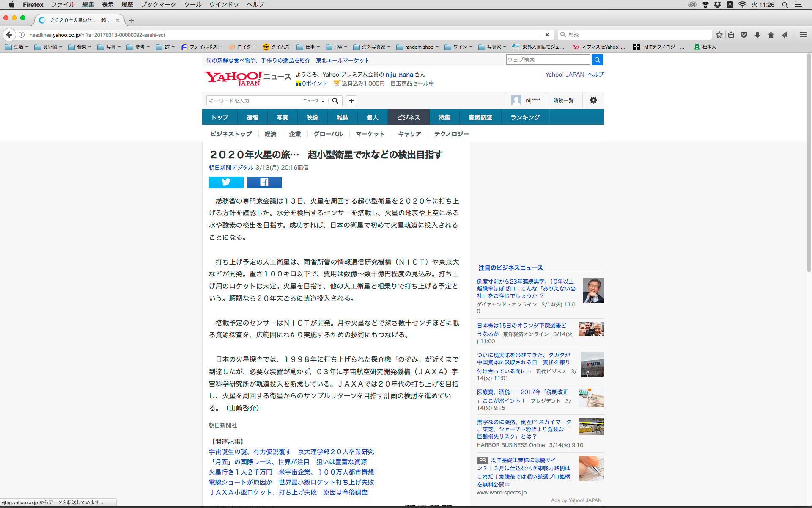
Task: Share article via Twitter button
Action: point(226,182)
